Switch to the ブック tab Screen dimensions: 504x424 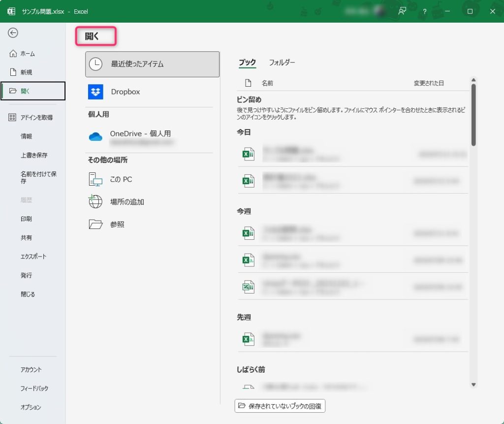tap(247, 63)
